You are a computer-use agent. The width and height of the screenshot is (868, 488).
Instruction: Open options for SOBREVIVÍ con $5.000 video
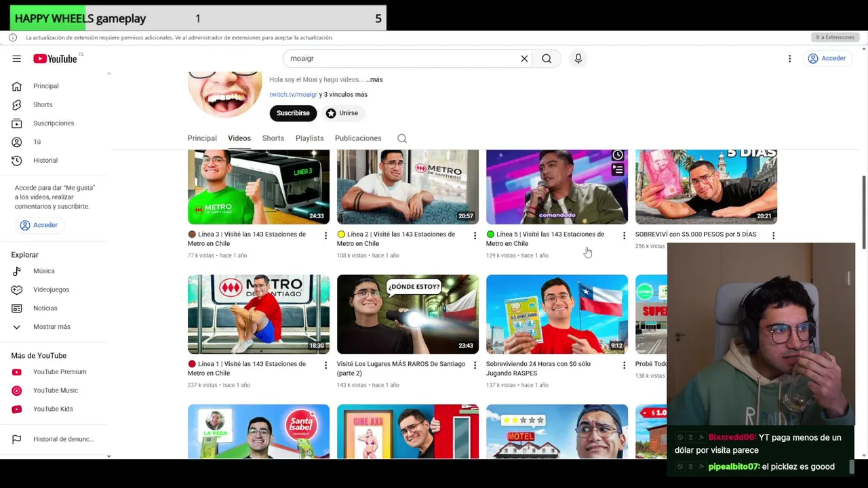pyautogui.click(x=773, y=235)
